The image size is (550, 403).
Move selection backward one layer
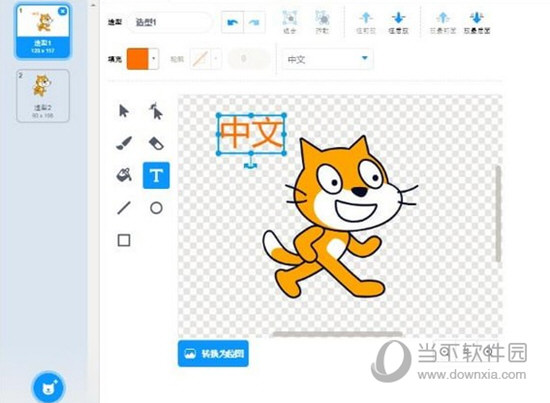pos(398,22)
